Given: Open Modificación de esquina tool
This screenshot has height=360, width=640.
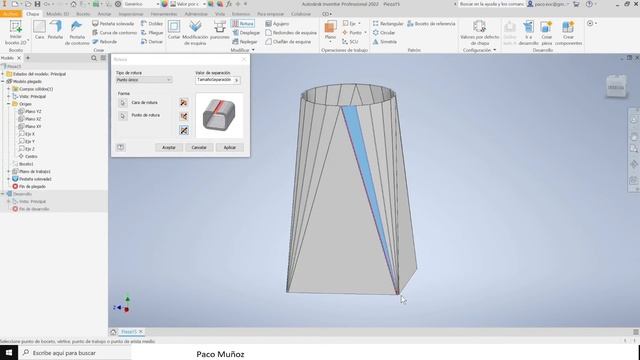Looking at the screenshot, I should [x=195, y=32].
